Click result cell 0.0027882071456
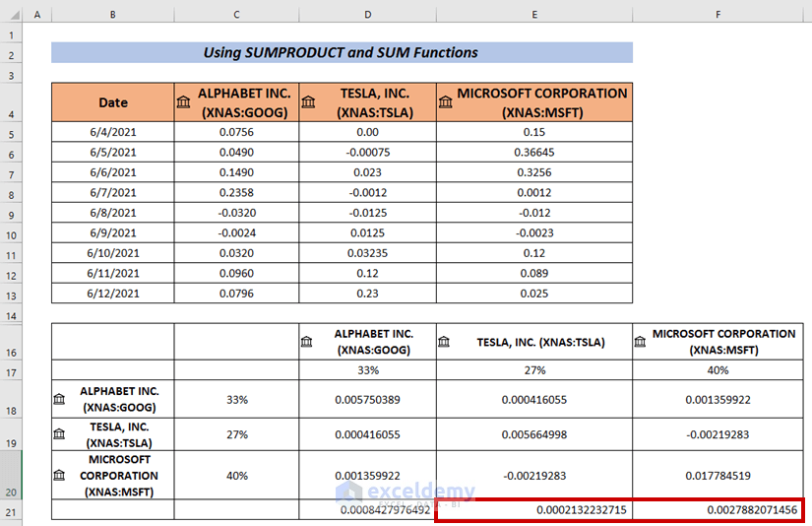Viewport: 812px width, 526px height. (718, 510)
